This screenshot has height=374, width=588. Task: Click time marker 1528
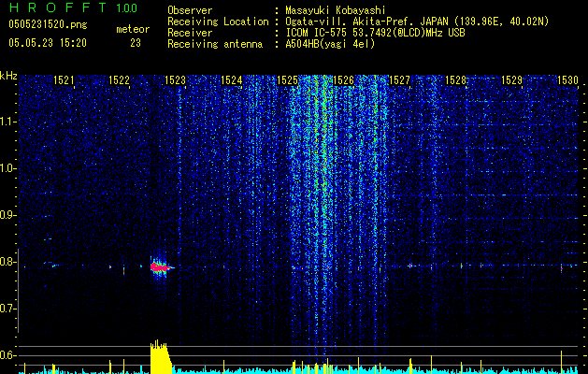click(x=455, y=80)
